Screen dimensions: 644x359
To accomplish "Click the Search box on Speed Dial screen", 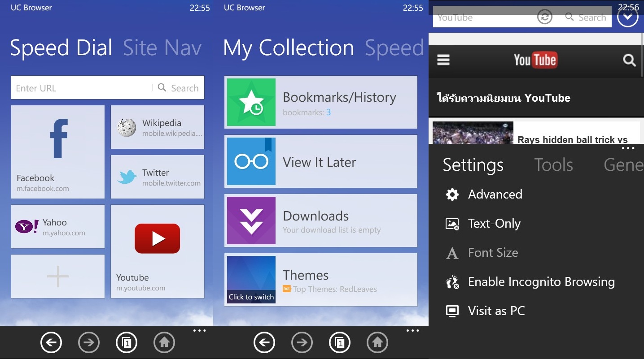I will [x=179, y=88].
